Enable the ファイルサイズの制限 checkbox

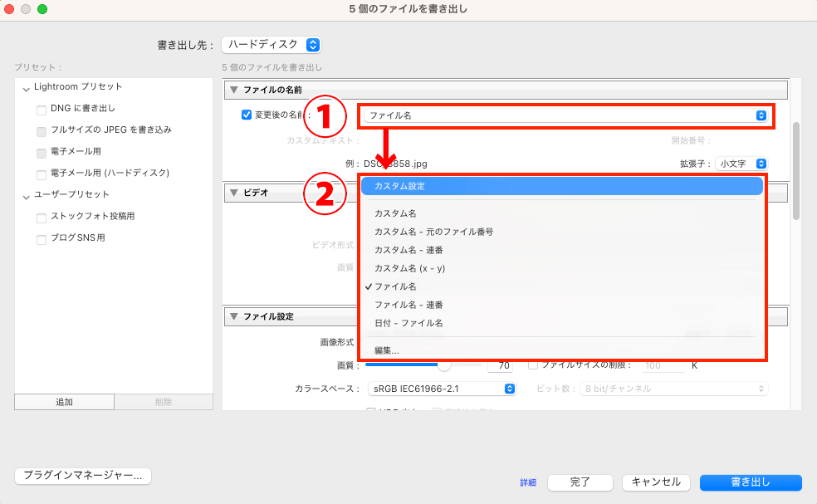tap(532, 365)
